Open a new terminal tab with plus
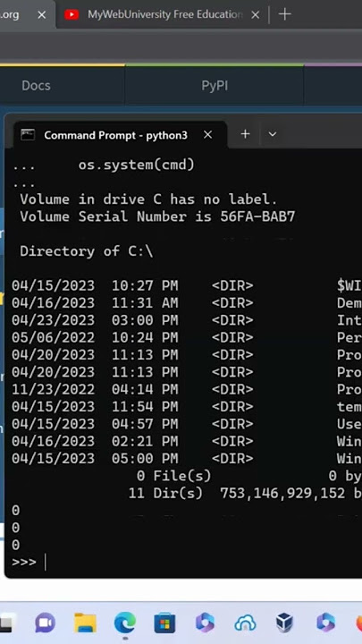Viewport: 362px width, 644px height. tap(245, 134)
